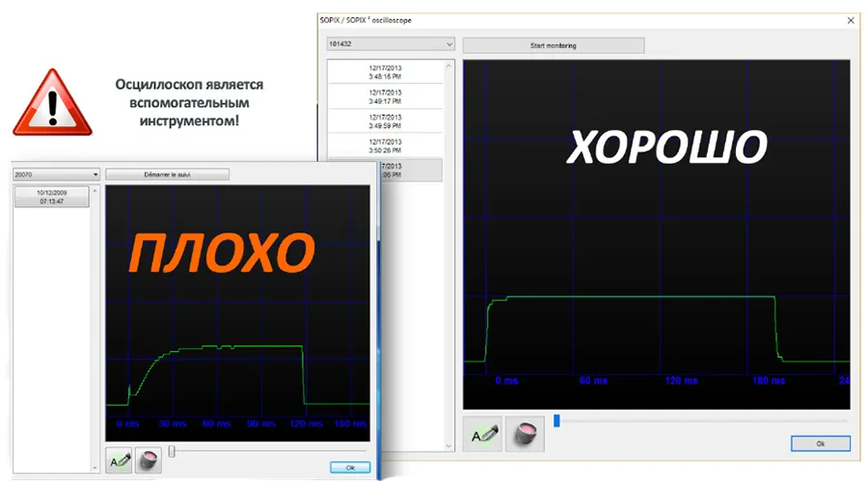Click the blue slider handle below the large graph
Viewport: 868px width, 482px height.
(x=556, y=420)
